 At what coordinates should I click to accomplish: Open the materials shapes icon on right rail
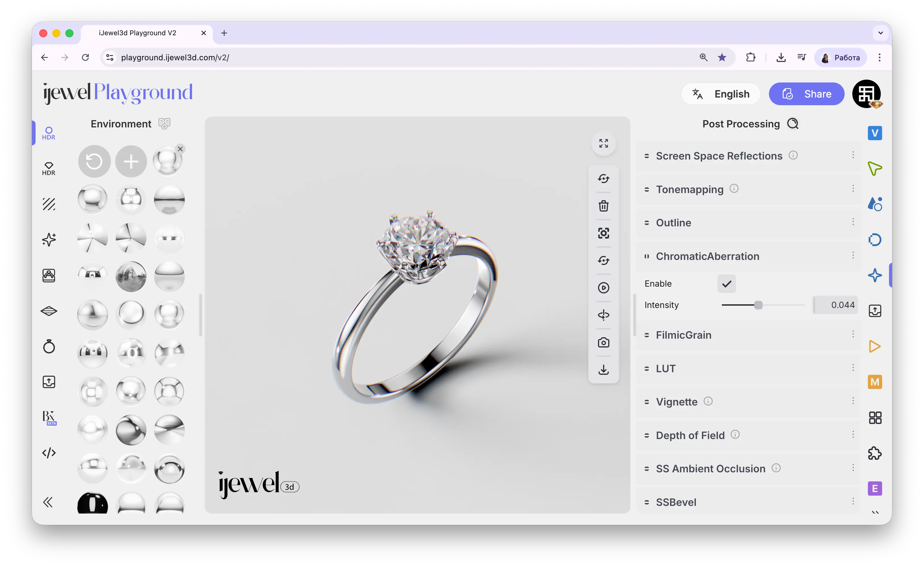874,204
